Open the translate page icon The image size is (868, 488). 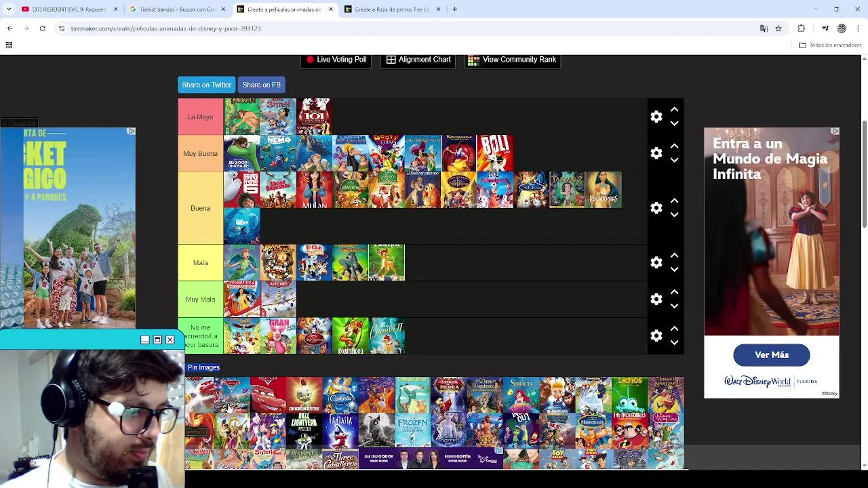pyautogui.click(x=764, y=28)
